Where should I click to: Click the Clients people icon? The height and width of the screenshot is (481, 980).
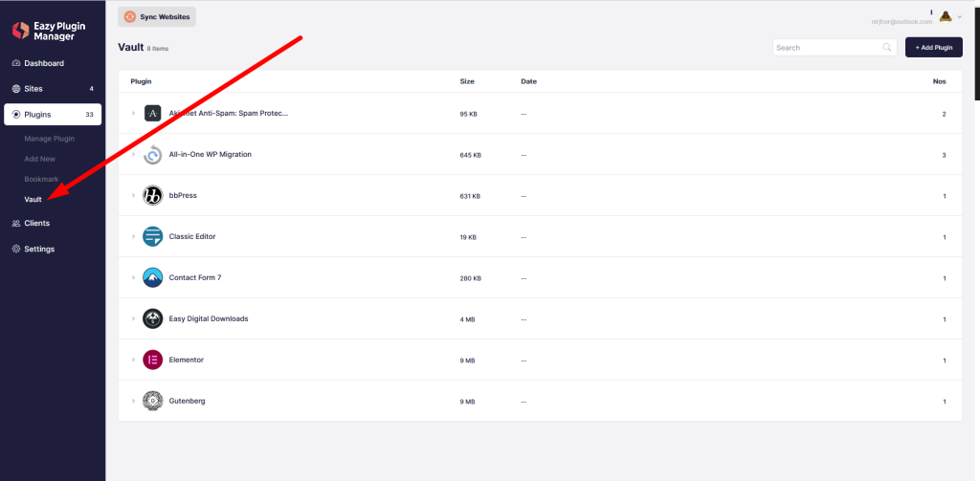tap(16, 223)
